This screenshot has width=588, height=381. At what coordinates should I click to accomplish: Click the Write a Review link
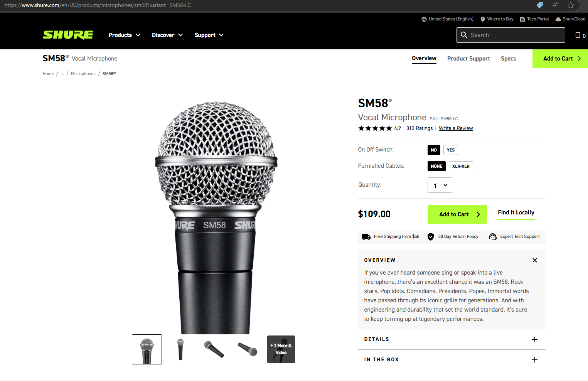tap(456, 128)
